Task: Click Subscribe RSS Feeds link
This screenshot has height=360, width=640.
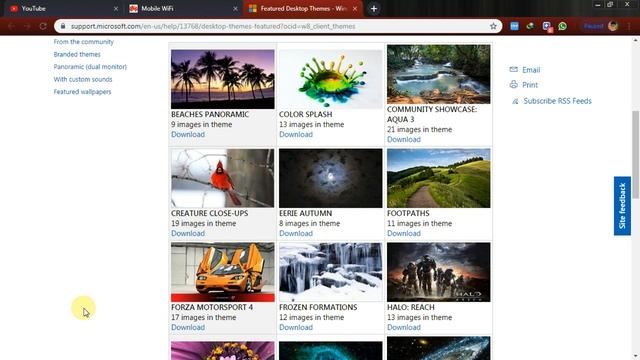Action: coord(557,101)
